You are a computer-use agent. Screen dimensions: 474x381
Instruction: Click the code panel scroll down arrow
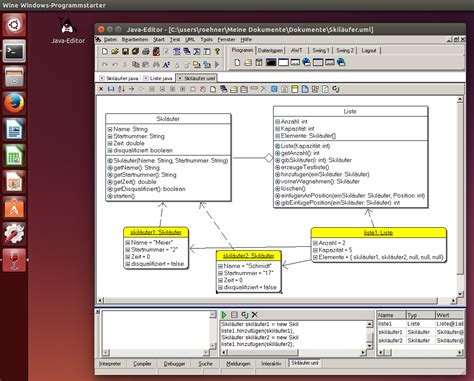pyautogui.click(x=370, y=346)
